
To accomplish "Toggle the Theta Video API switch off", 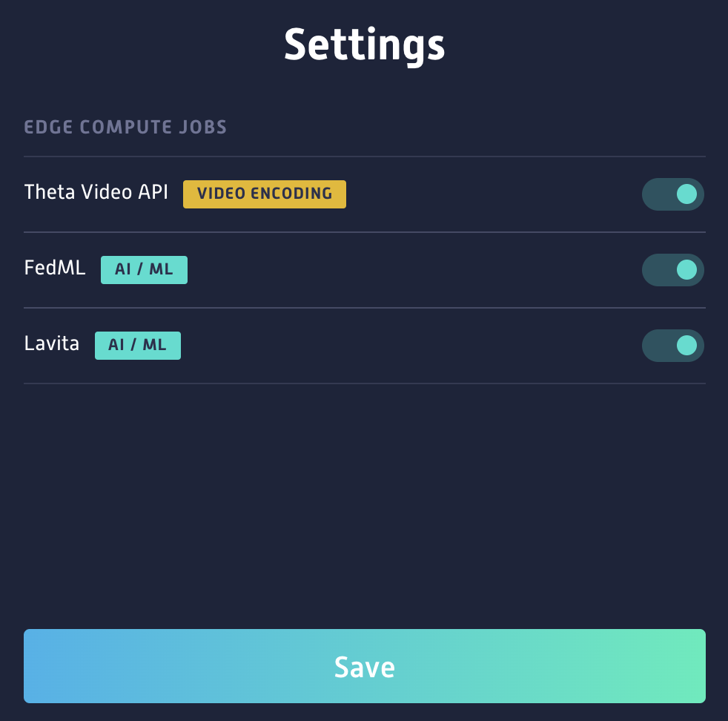I will click(672, 194).
